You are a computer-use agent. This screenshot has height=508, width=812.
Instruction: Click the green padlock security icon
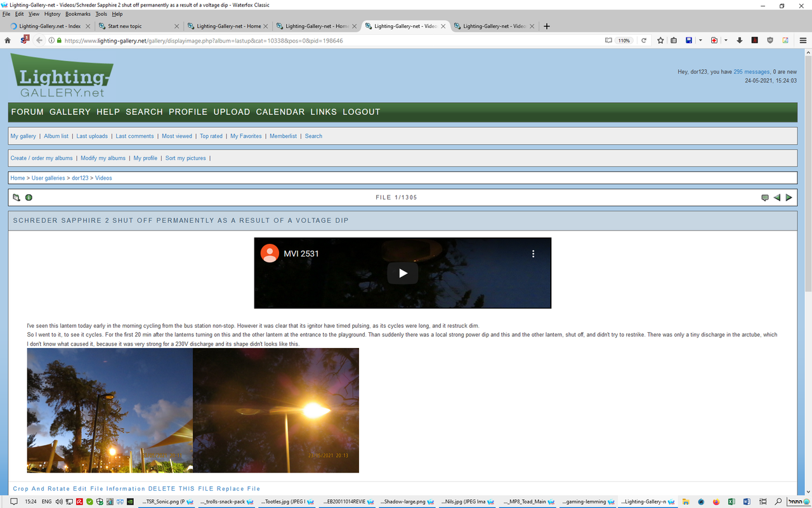click(x=60, y=40)
